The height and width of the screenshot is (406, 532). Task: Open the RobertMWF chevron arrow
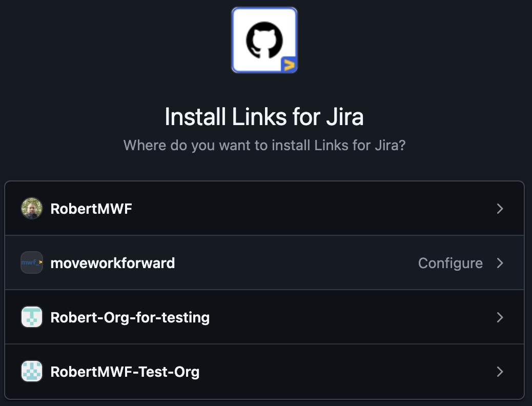tap(500, 209)
